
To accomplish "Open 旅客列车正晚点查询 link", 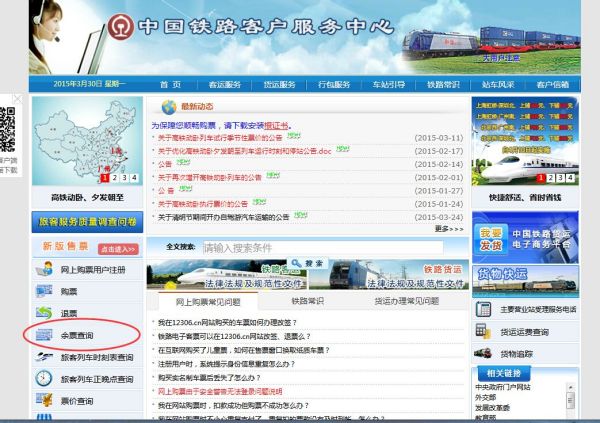I will [97, 379].
